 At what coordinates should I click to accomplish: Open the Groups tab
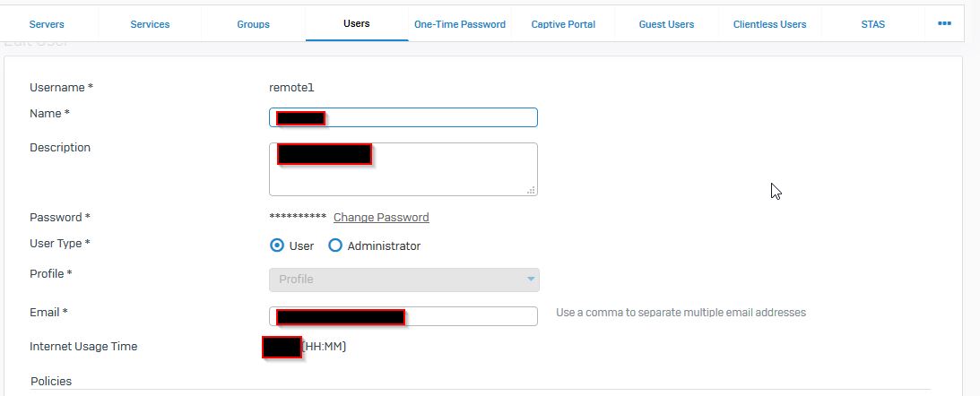[x=253, y=24]
